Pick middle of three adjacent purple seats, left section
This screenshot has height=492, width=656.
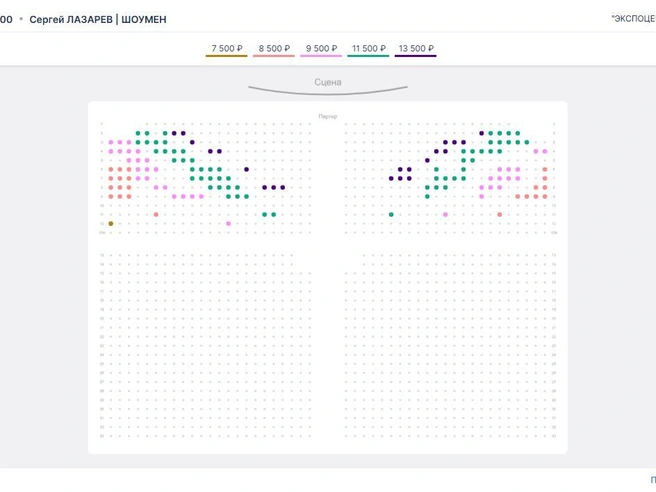coord(274,187)
